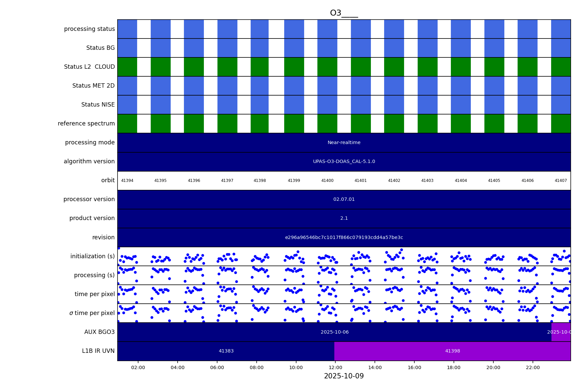Select orbit number 41407
This screenshot has width=588, height=392.
[560, 181]
